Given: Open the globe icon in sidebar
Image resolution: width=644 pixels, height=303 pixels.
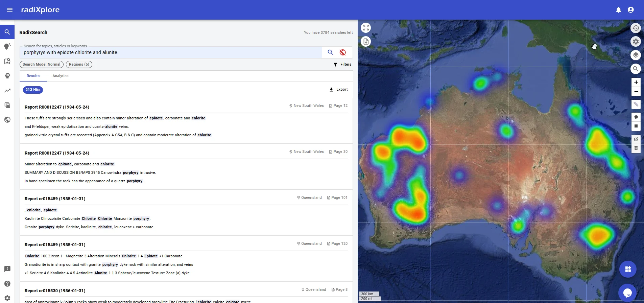Looking at the screenshot, I should [x=7, y=120].
